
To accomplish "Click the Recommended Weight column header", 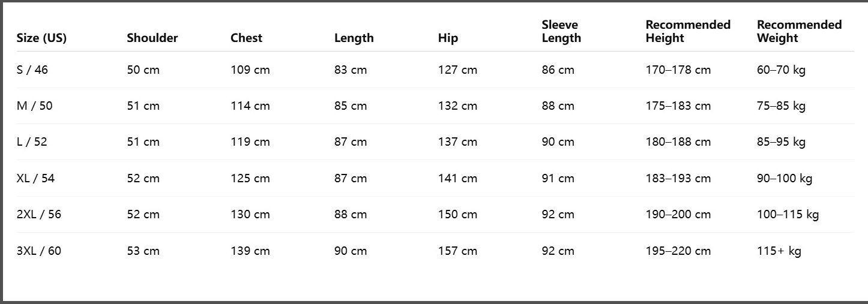I will (x=799, y=31).
